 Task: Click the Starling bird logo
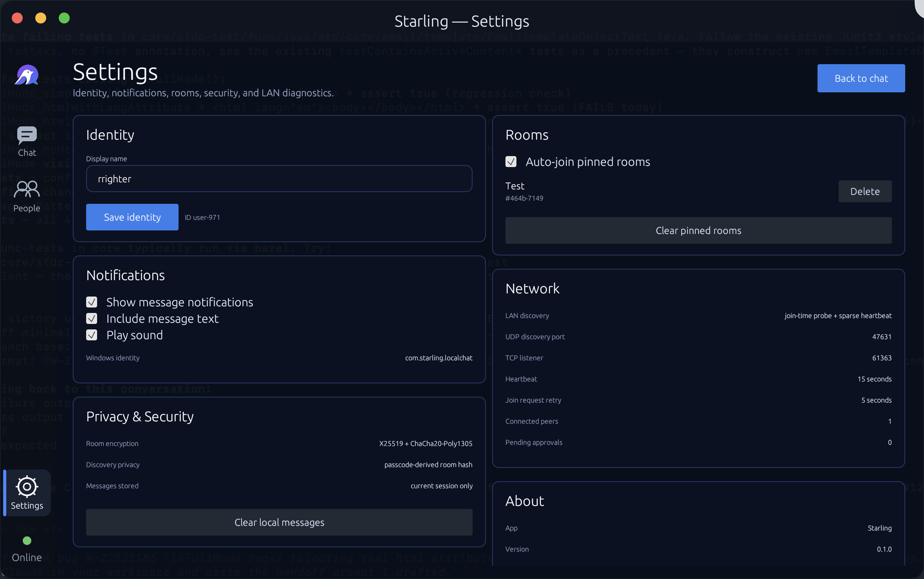[27, 75]
